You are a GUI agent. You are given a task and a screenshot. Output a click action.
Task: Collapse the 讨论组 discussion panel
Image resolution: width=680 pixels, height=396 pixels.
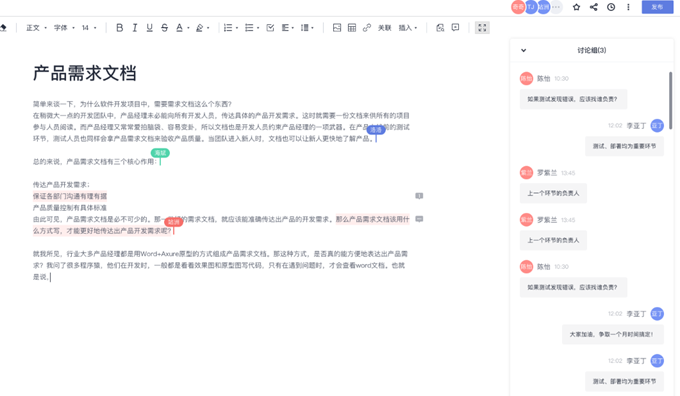(x=523, y=50)
